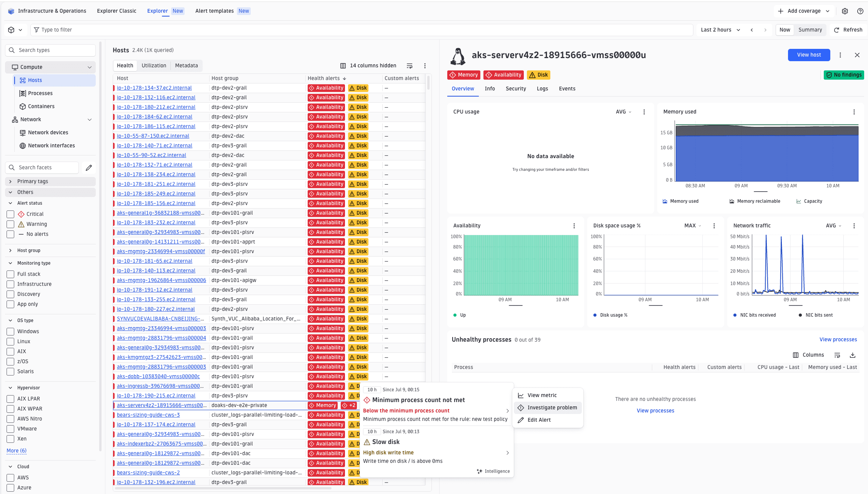The image size is (868, 494).
Task: Select View metric from context menu
Action: pos(548,395)
